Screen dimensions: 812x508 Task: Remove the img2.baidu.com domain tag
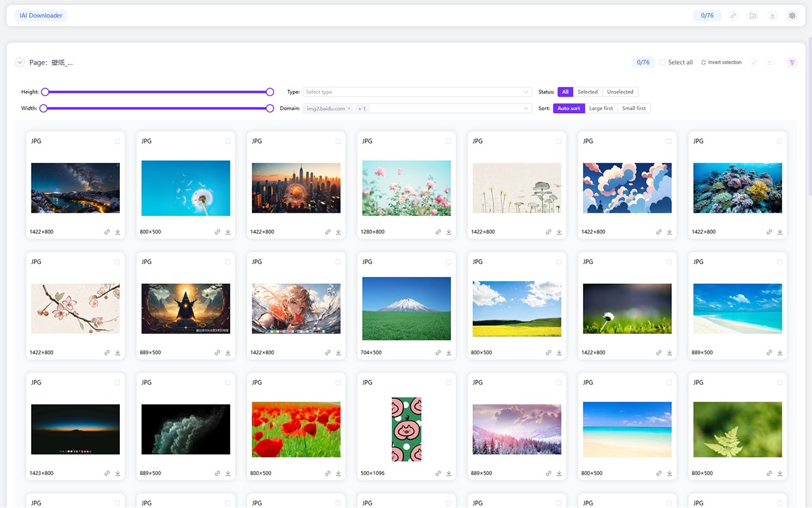tap(349, 109)
